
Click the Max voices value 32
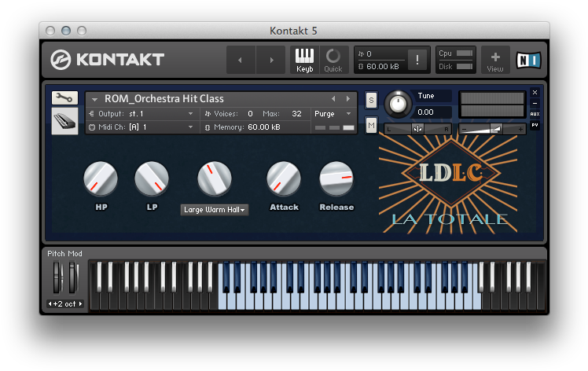296,114
